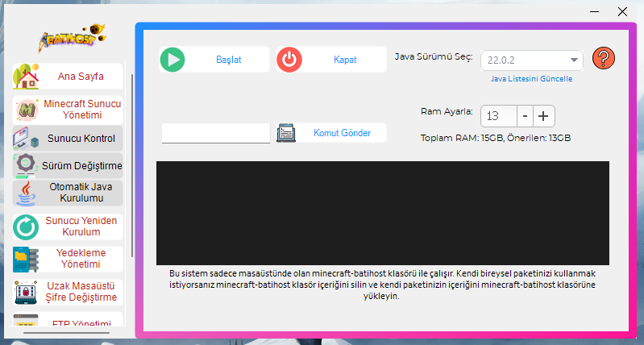Open Minecraft Sunucu Yönetimi section
This screenshot has height=345, width=644.
point(68,110)
